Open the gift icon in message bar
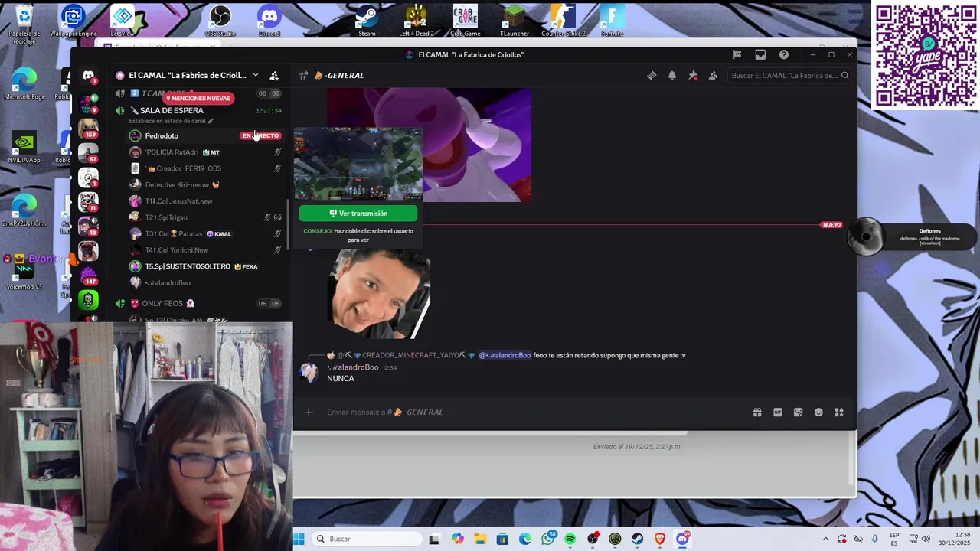The image size is (980, 551). (757, 412)
